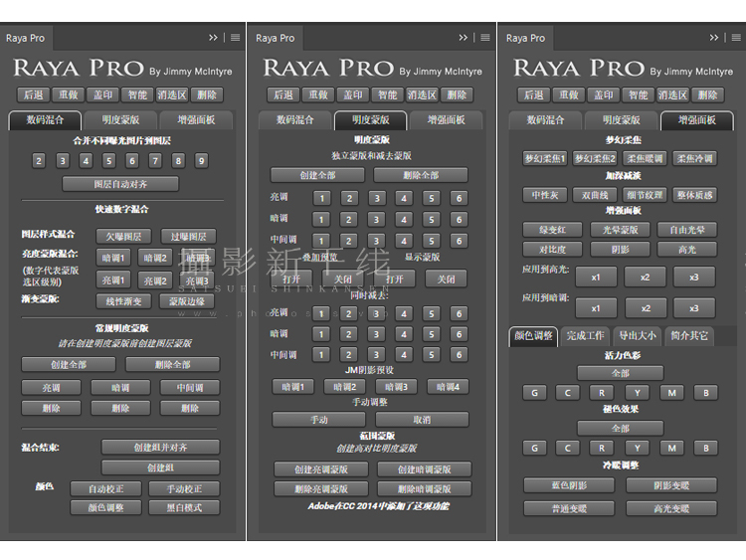Click the 线性渐变 button
Viewport: 746px width, 560px height.
click(123, 301)
